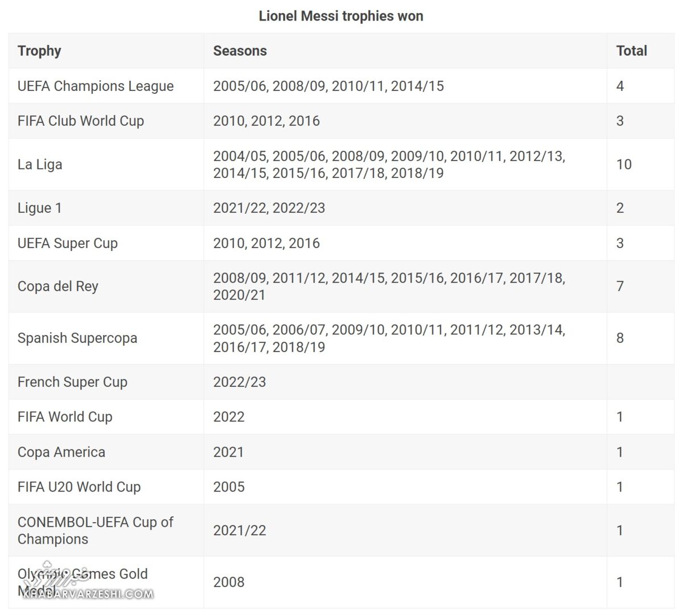Viewport: 683px width, 616px height.
Task: Click the Lionel Messi trophies won title
Action: [341, 16]
